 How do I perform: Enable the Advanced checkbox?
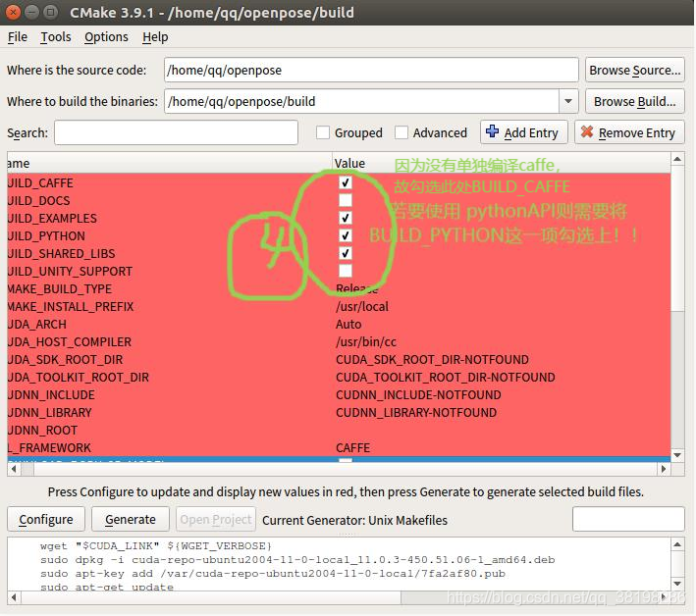click(402, 132)
